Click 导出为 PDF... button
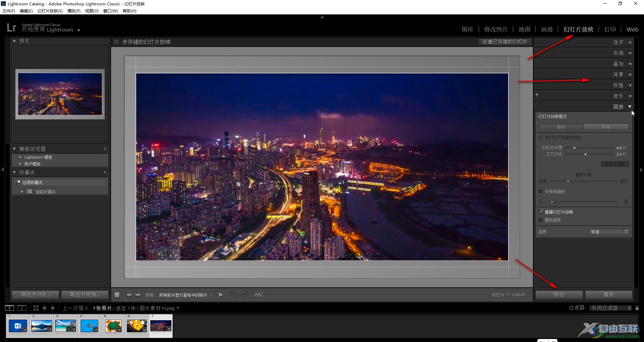The height and width of the screenshot is (342, 644). (35, 294)
